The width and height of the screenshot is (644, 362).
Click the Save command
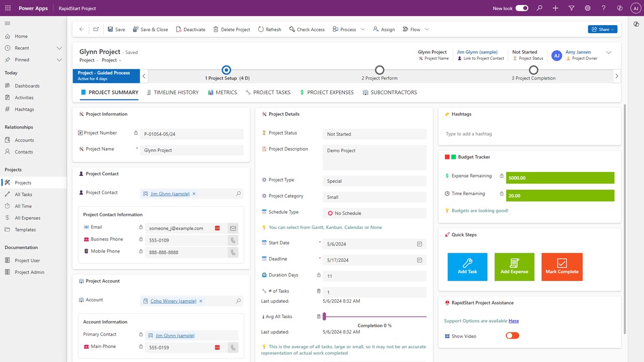coord(116,29)
